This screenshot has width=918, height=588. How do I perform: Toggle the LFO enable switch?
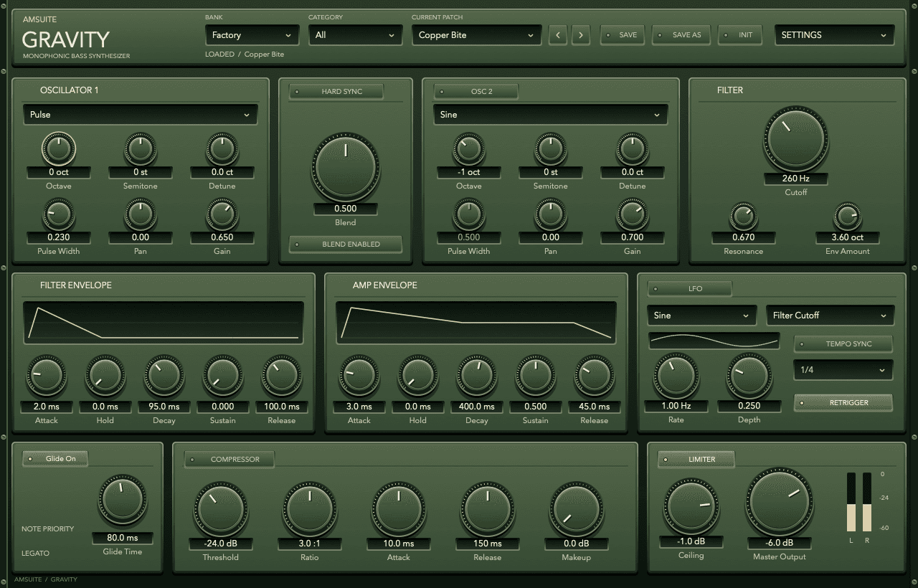pyautogui.click(x=690, y=288)
